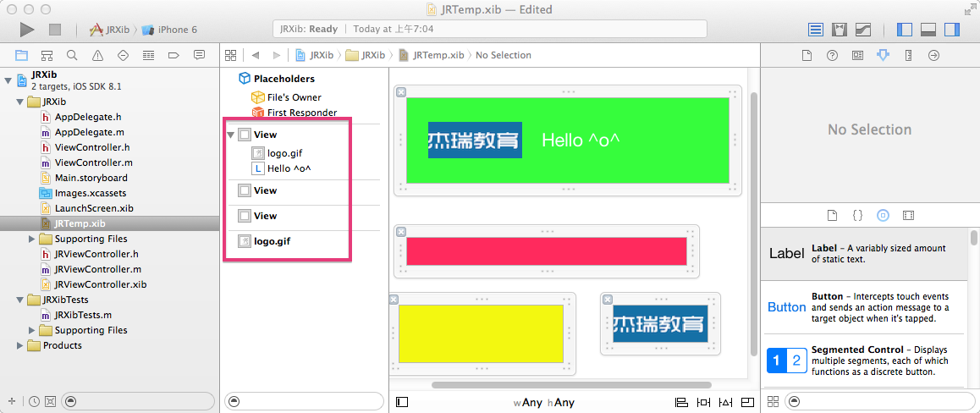This screenshot has width=980, height=413.
Task: Close the green view on canvas
Action: [401, 92]
